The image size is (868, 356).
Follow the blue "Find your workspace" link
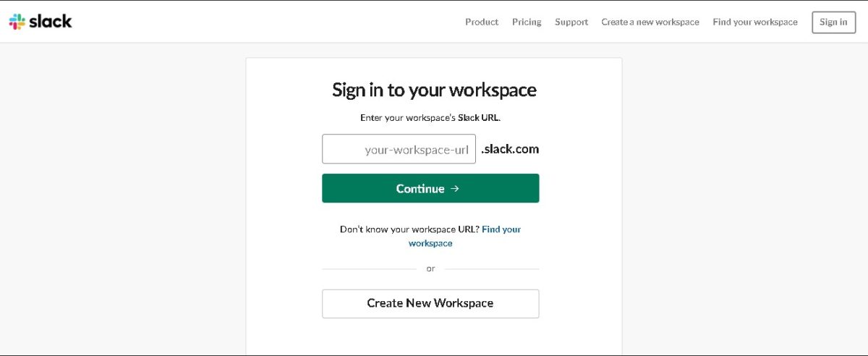[501, 229]
